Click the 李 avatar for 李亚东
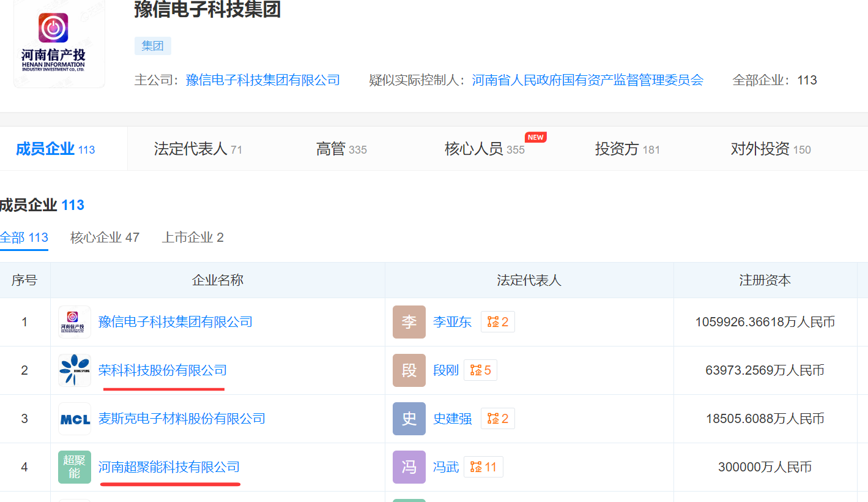The height and width of the screenshot is (502, 868). pyautogui.click(x=409, y=322)
